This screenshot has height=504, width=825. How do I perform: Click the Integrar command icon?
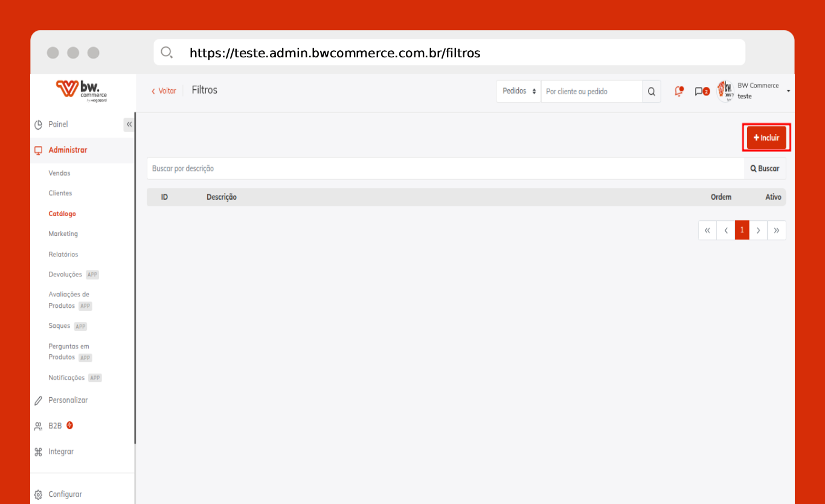(38, 452)
